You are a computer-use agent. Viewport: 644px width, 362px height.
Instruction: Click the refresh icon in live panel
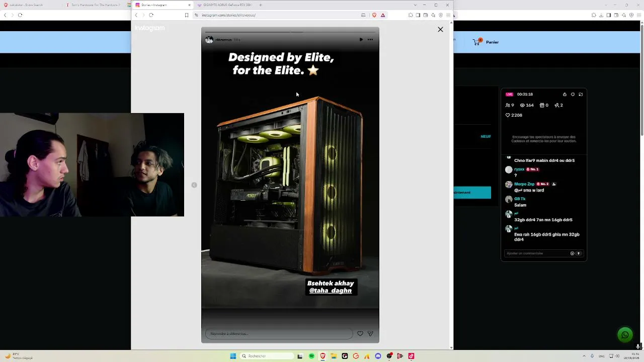tap(581, 94)
